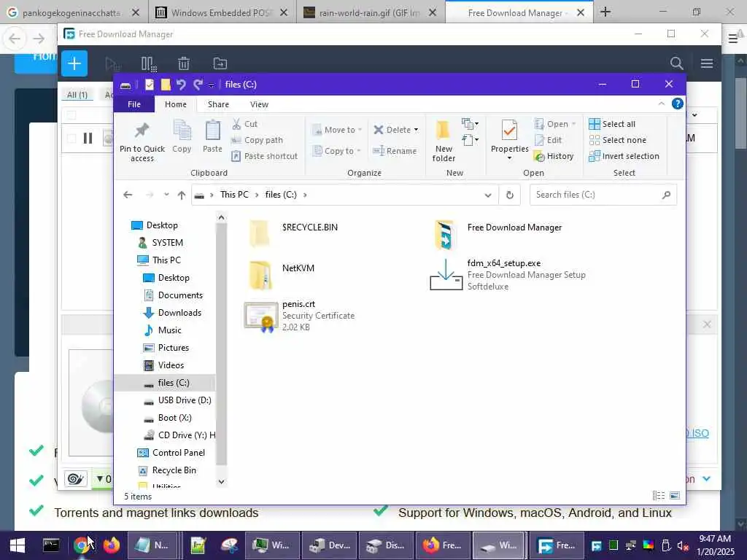Click Copy path in the ribbon

pyautogui.click(x=258, y=140)
